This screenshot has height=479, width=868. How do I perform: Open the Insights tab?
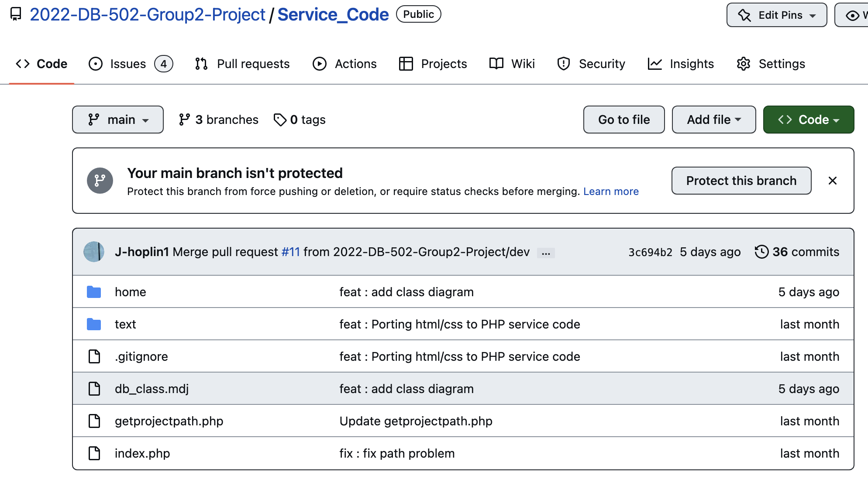coord(681,64)
